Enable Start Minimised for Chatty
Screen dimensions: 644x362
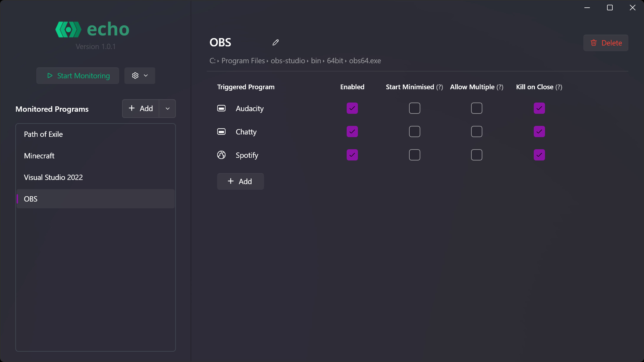(x=414, y=132)
